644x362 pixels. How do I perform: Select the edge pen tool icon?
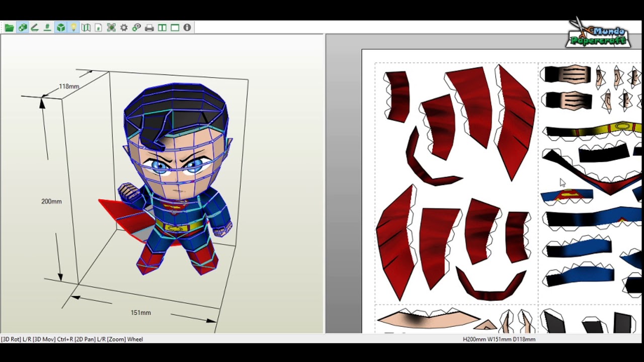(x=35, y=28)
